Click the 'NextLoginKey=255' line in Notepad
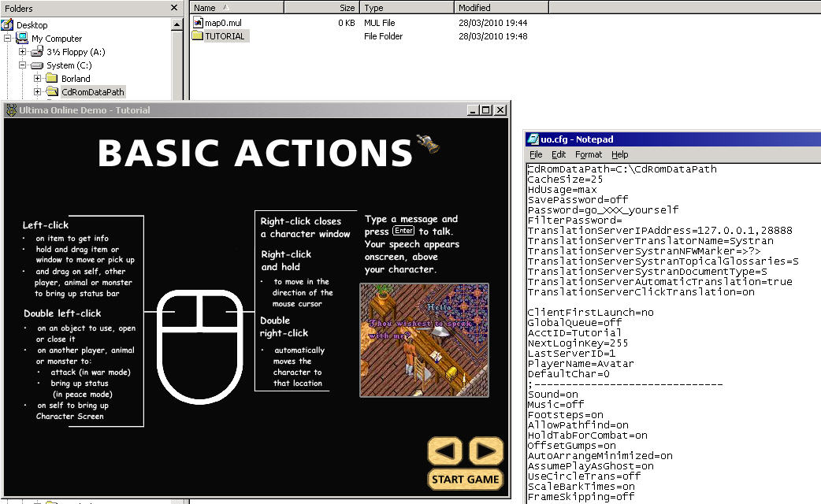The width and height of the screenshot is (821, 504). 578,343
